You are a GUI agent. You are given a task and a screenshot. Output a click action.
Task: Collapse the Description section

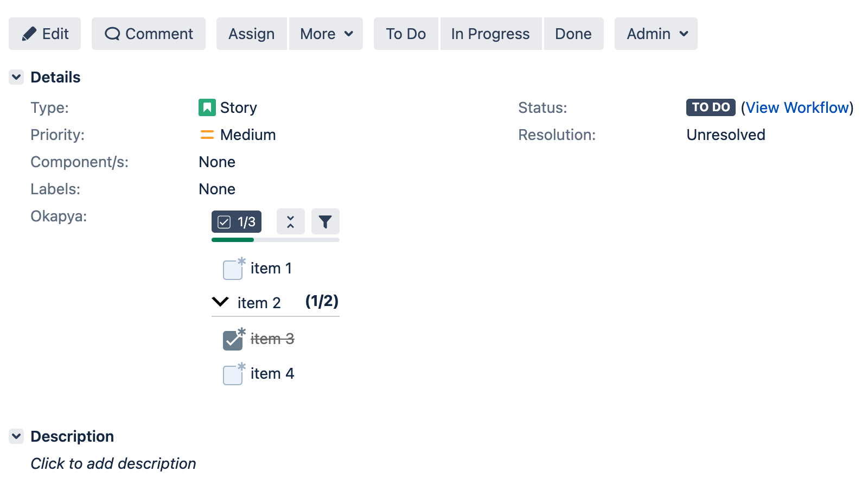(x=16, y=436)
